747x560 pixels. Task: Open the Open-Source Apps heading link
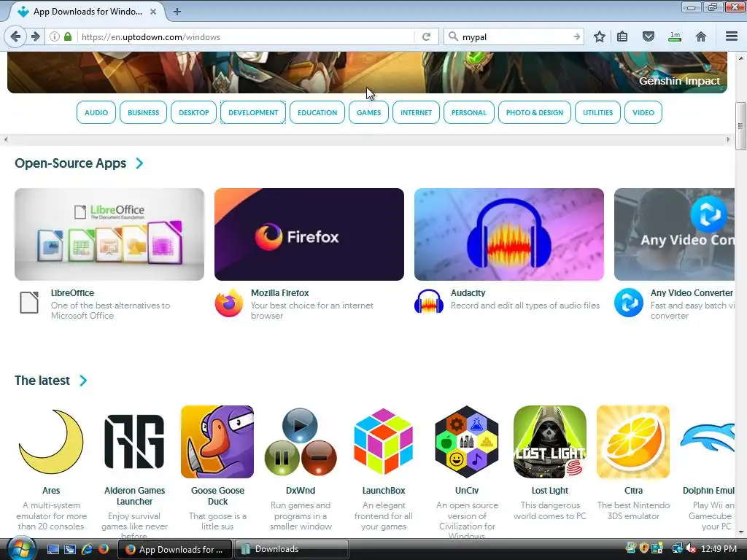click(71, 163)
